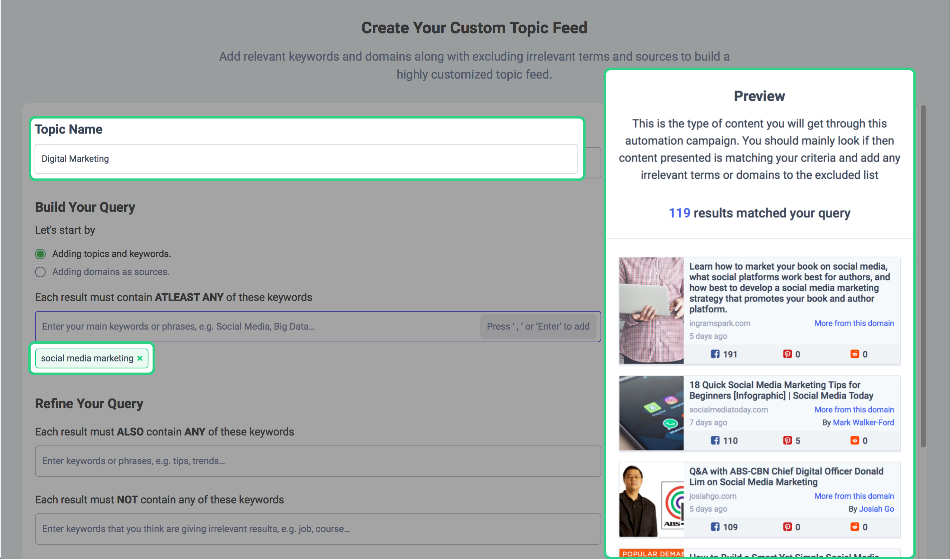Click Facebook icon on socialmediatoday.com article

pos(715,440)
